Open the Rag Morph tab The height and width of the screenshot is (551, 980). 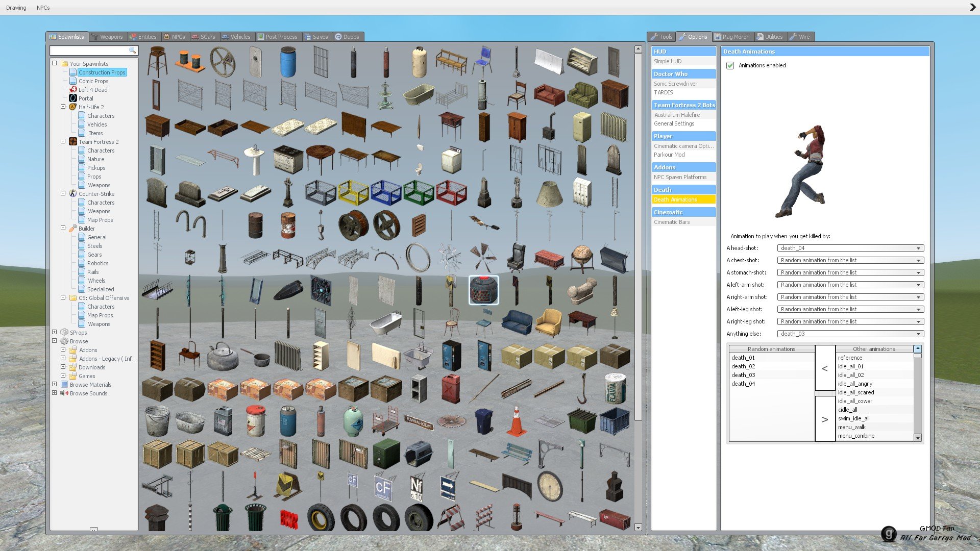[732, 37]
